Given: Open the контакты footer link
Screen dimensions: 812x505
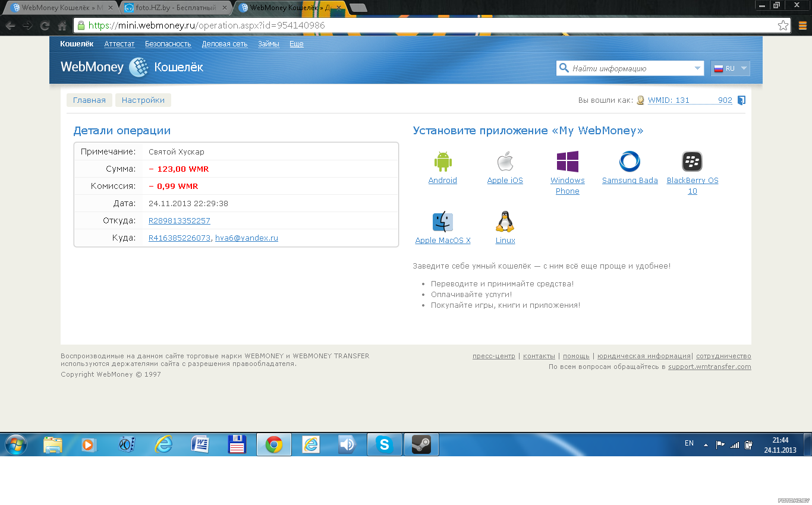Looking at the screenshot, I should tap(539, 356).
